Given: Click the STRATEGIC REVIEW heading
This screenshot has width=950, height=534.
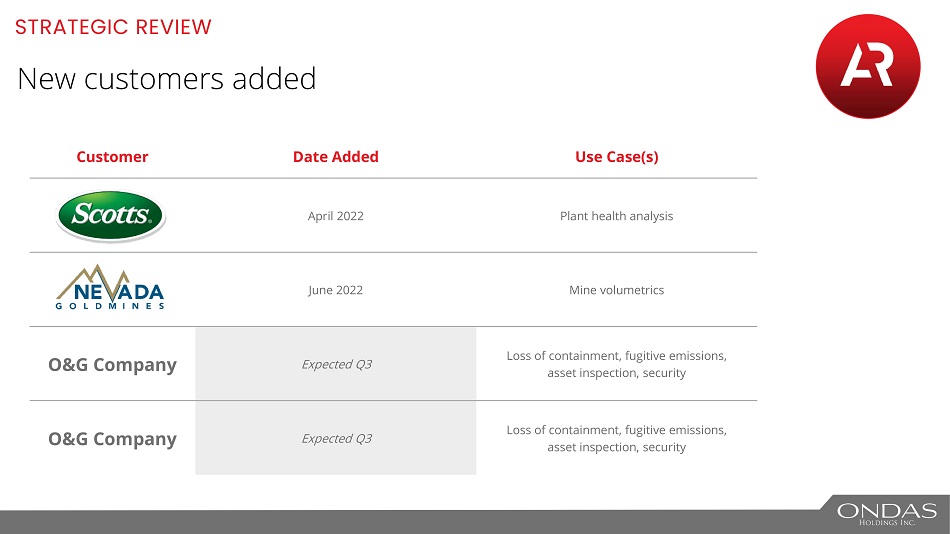Looking at the screenshot, I should pos(113,27).
